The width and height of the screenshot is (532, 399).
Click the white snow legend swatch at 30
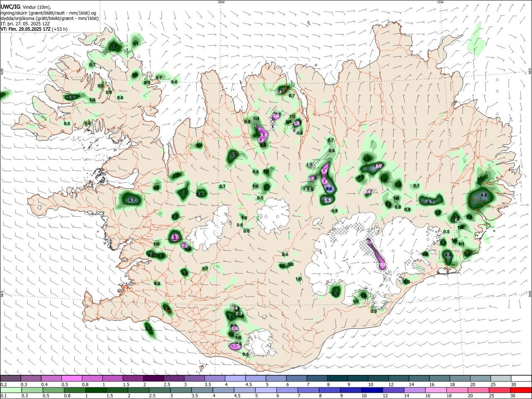pyautogui.click(x=521, y=379)
